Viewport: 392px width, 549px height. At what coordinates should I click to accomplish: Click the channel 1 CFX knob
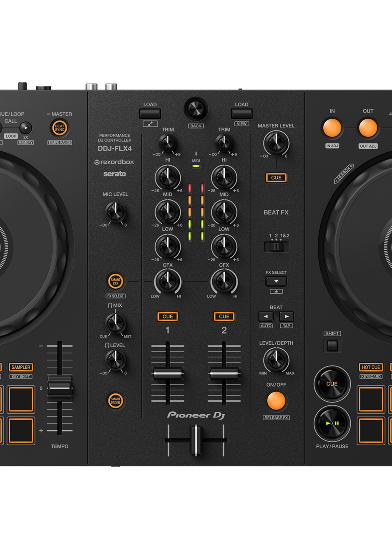[168, 281]
